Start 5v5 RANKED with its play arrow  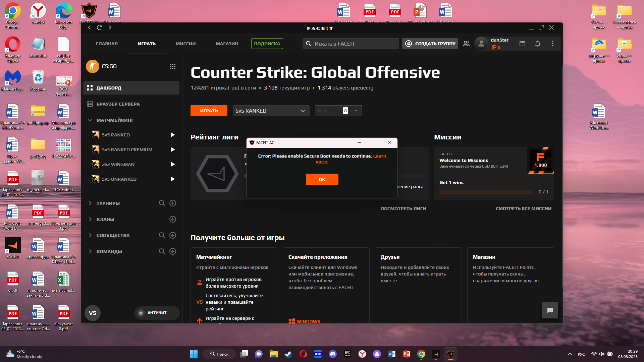click(172, 135)
